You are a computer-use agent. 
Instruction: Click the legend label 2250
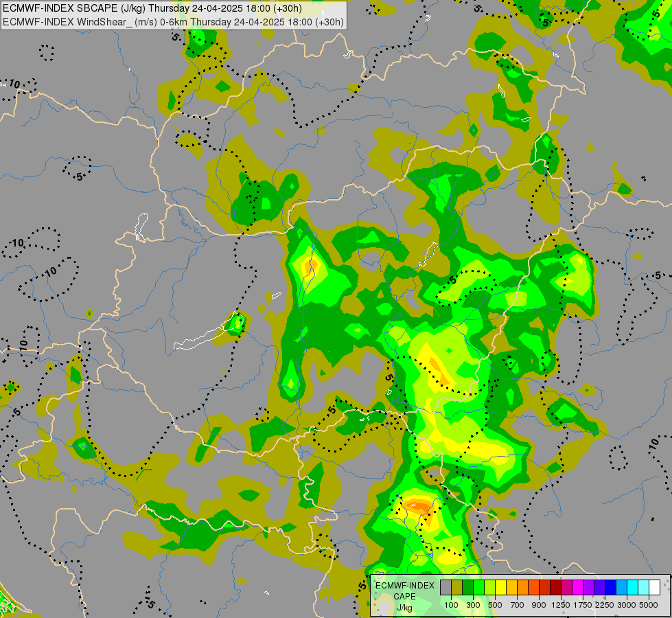[x=604, y=605]
